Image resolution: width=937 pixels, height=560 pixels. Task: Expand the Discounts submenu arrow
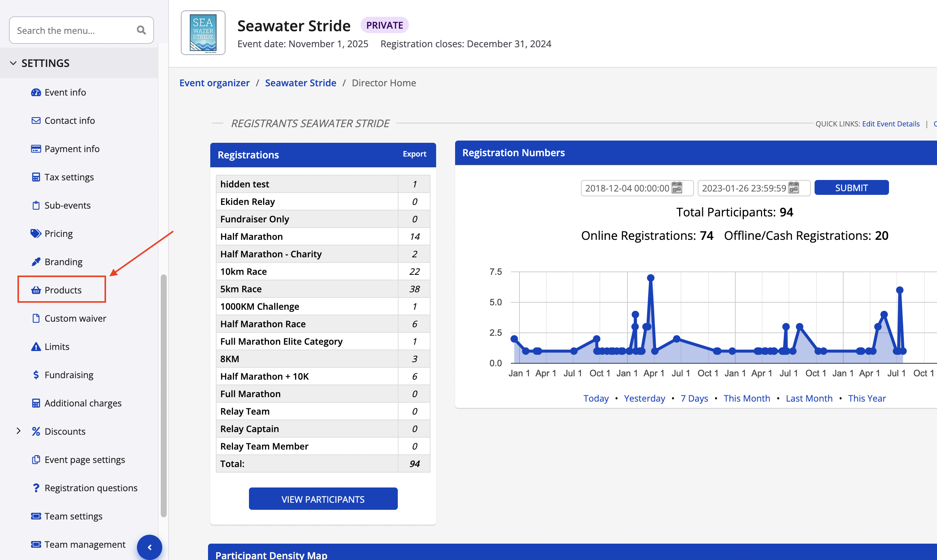coord(19,431)
